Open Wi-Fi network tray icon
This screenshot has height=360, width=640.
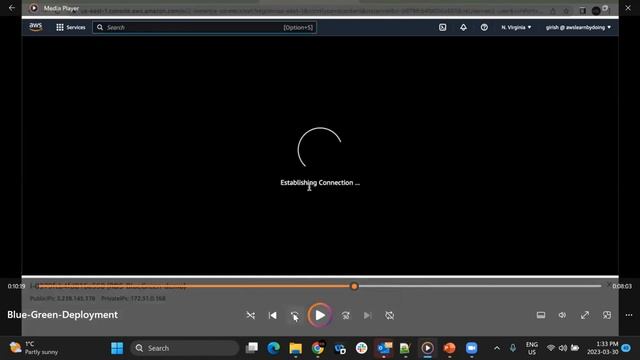click(551, 348)
